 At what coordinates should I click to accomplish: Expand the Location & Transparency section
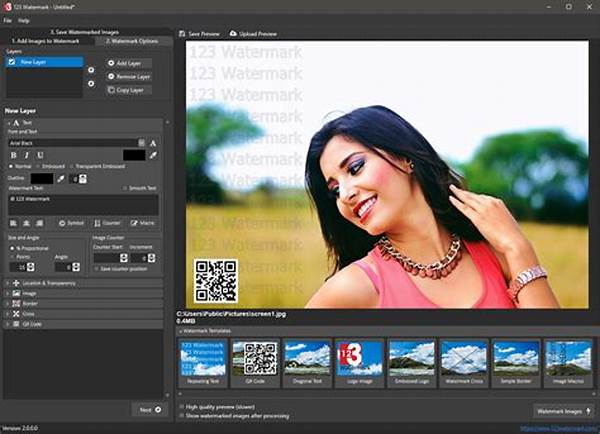[x=10, y=283]
